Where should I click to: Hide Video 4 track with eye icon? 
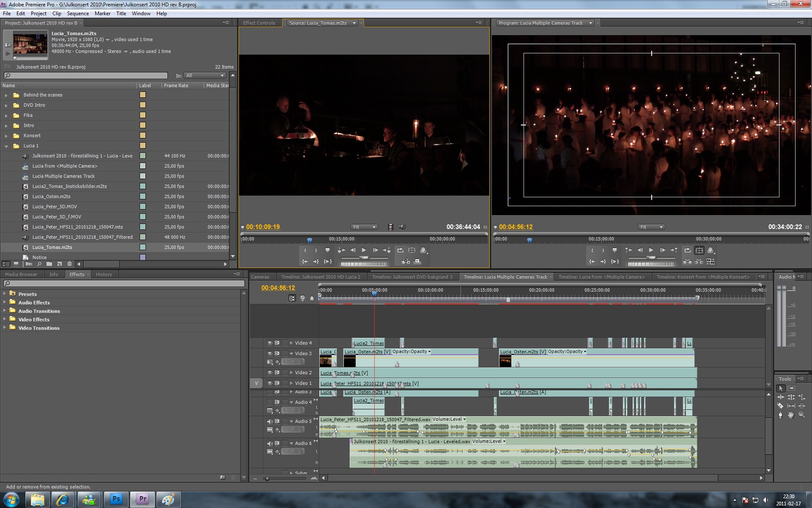click(x=269, y=343)
